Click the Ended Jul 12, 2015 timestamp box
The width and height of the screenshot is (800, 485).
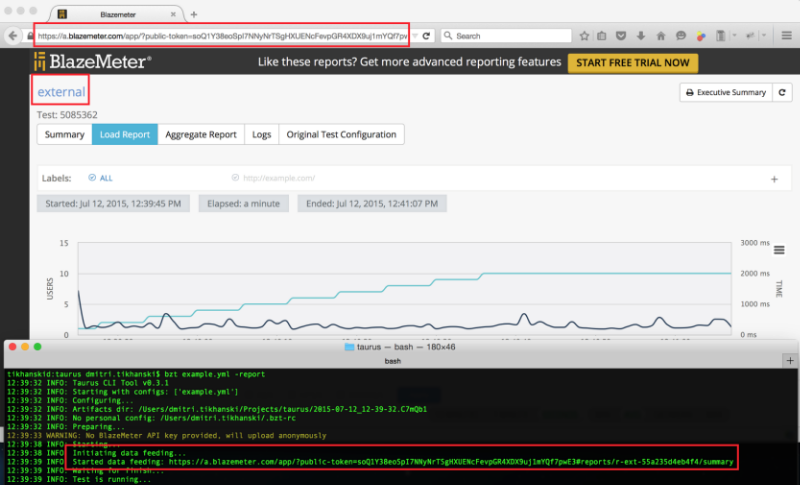coord(372,203)
